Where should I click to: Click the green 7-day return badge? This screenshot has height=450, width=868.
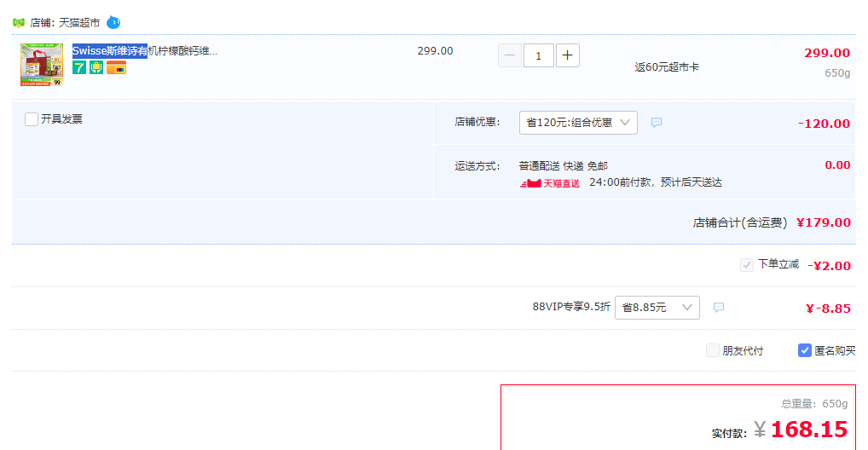point(79,67)
